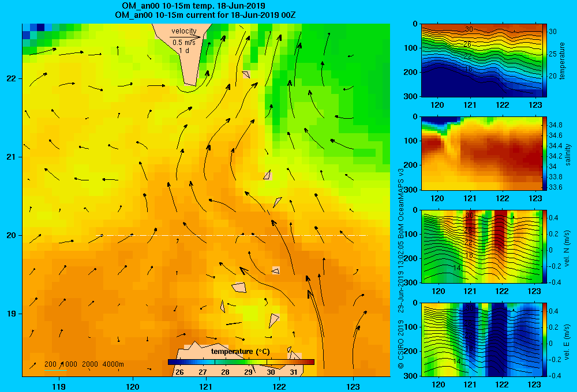Click the salinity section colorbar
Viewport: 577px width, 392px height.
click(x=545, y=153)
